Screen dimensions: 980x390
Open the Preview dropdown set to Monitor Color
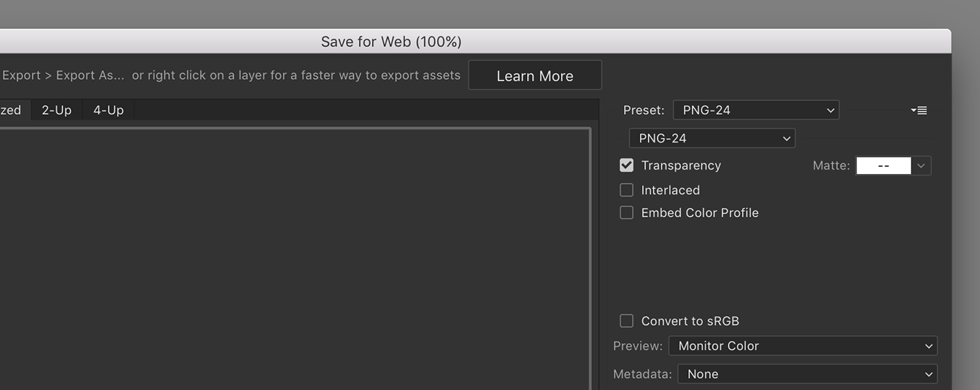point(802,346)
